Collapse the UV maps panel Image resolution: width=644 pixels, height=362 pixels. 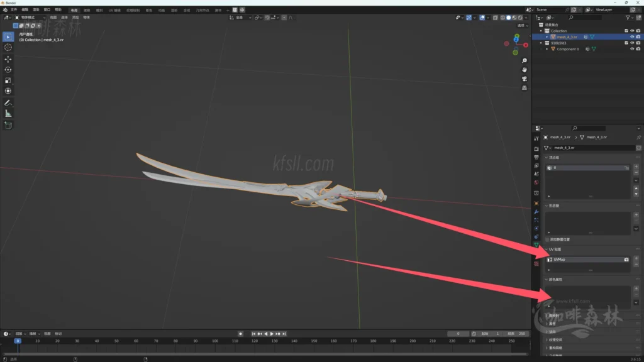547,250
